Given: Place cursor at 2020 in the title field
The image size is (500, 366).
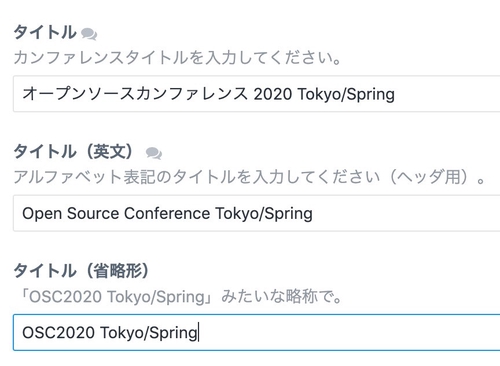Looking at the screenshot, I should 273,94.
